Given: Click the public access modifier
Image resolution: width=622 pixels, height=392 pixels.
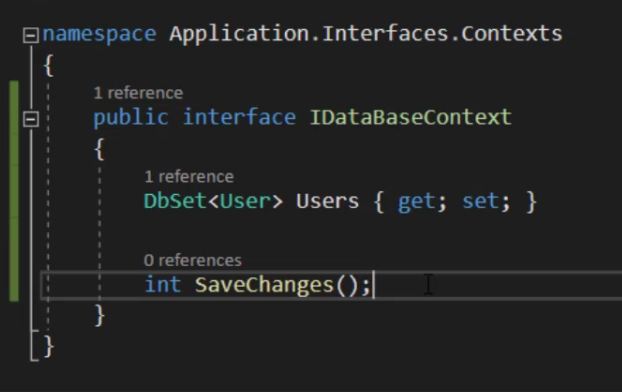Looking at the screenshot, I should pos(131,118).
